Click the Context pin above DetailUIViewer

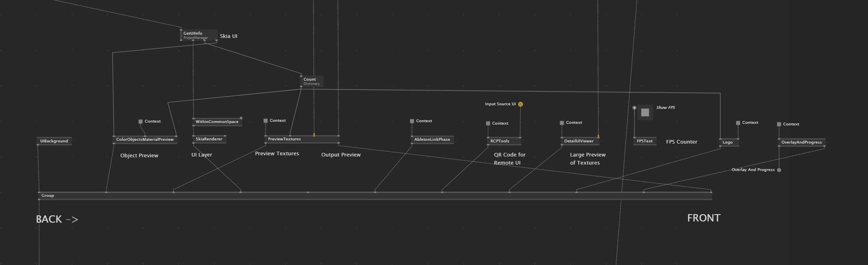tap(562, 123)
